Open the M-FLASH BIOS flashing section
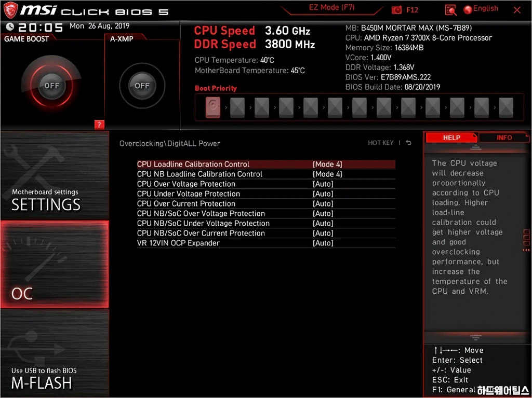The width and height of the screenshot is (532, 398). click(55, 352)
